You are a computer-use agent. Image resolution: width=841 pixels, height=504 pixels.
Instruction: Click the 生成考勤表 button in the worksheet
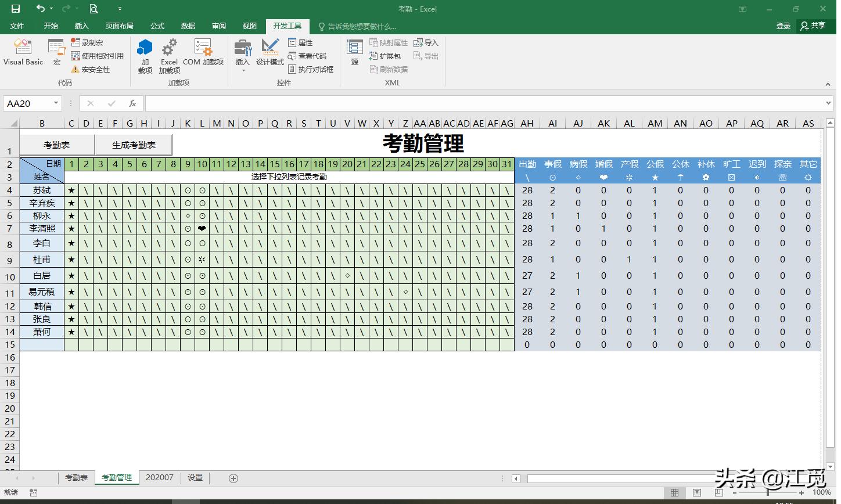134,143
